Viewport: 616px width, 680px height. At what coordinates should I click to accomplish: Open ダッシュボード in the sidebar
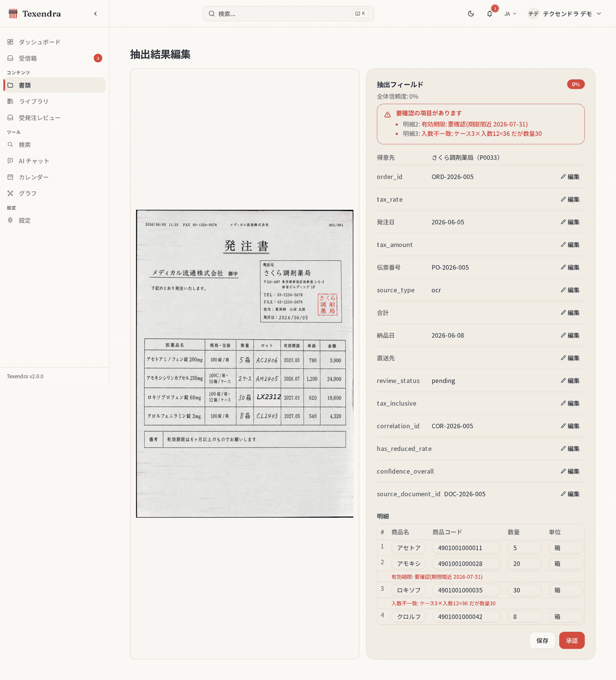coord(54,42)
